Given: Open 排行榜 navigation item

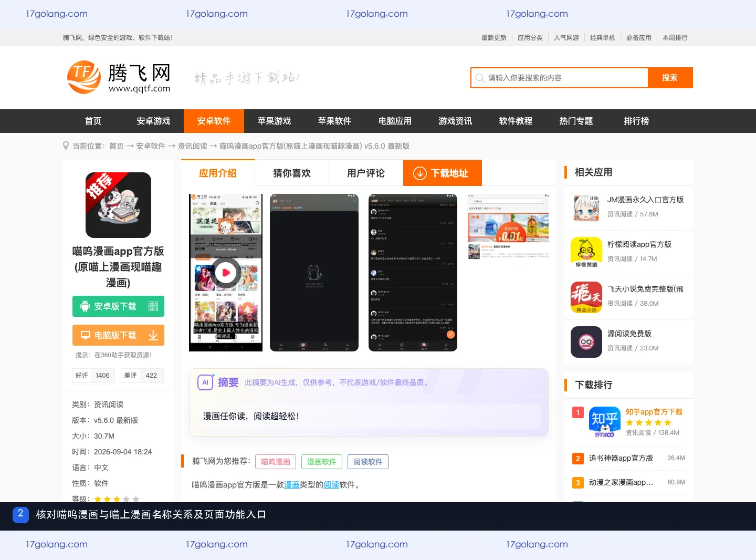Looking at the screenshot, I should (636, 121).
